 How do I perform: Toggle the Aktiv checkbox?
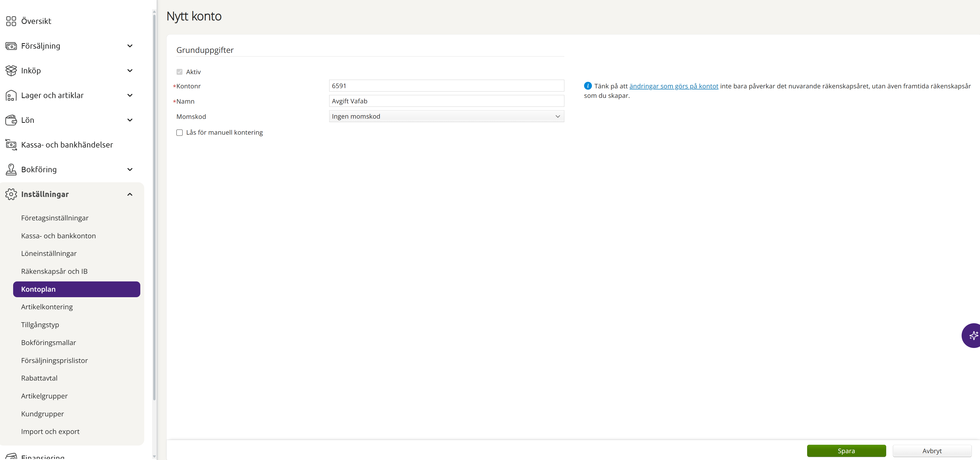(179, 72)
